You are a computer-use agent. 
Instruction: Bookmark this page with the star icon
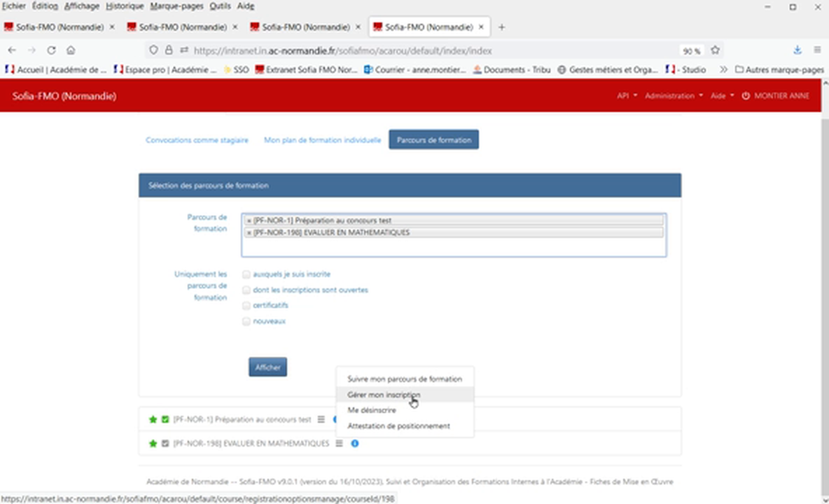click(715, 50)
